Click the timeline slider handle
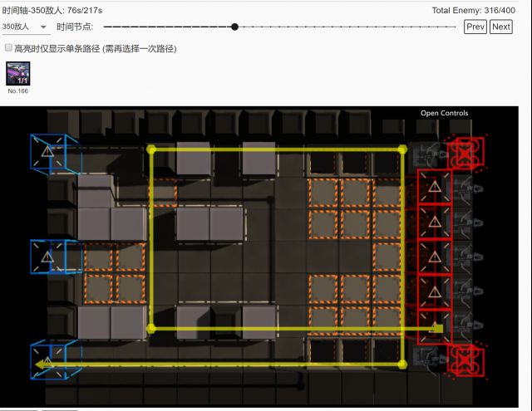 pyautogui.click(x=235, y=27)
